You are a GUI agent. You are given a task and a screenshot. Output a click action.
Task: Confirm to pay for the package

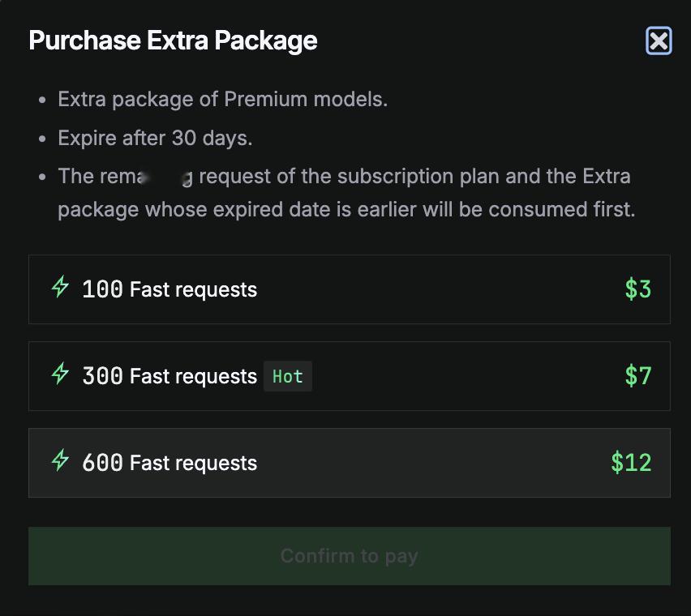click(x=350, y=556)
